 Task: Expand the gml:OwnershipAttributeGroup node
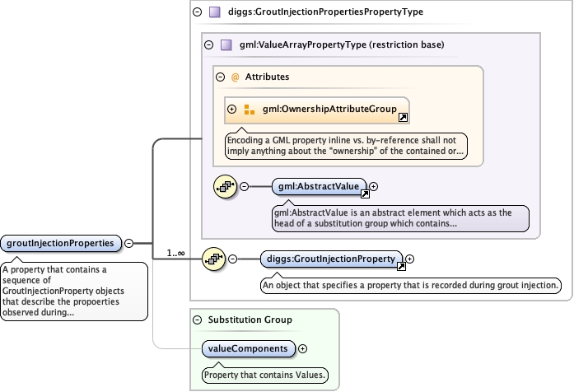click(232, 109)
